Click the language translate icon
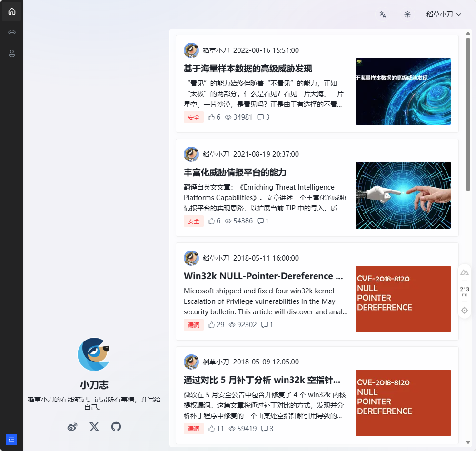The width and height of the screenshot is (476, 451). (x=382, y=14)
